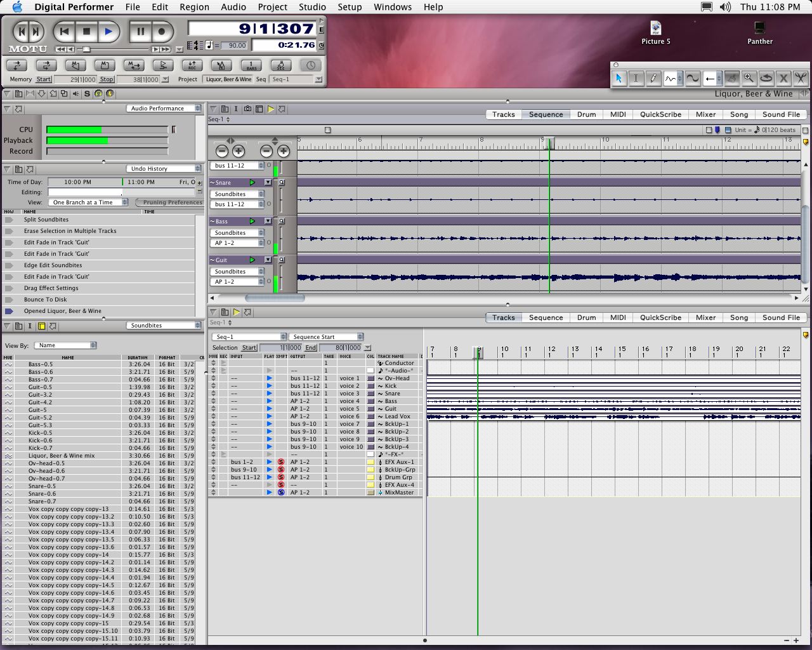The image size is (812, 650).
Task: Click the solo S icon in sidebar toolbar
Action: tap(87, 94)
